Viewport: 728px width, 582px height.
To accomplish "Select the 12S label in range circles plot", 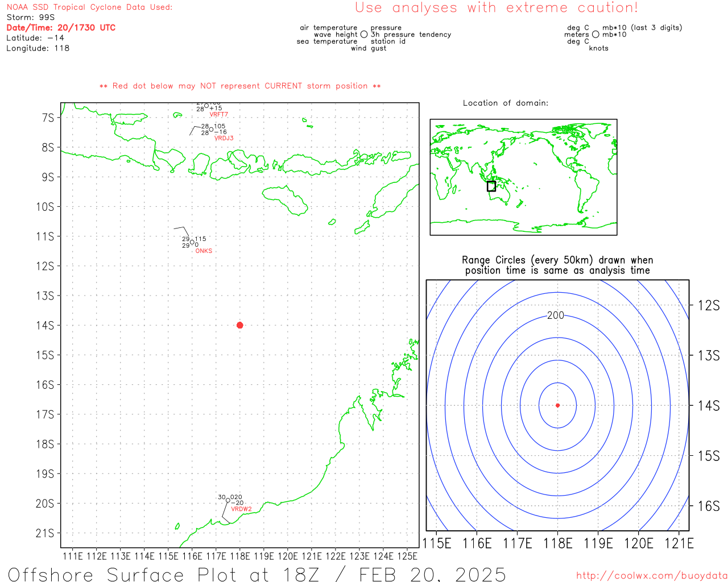I will 709,306.
